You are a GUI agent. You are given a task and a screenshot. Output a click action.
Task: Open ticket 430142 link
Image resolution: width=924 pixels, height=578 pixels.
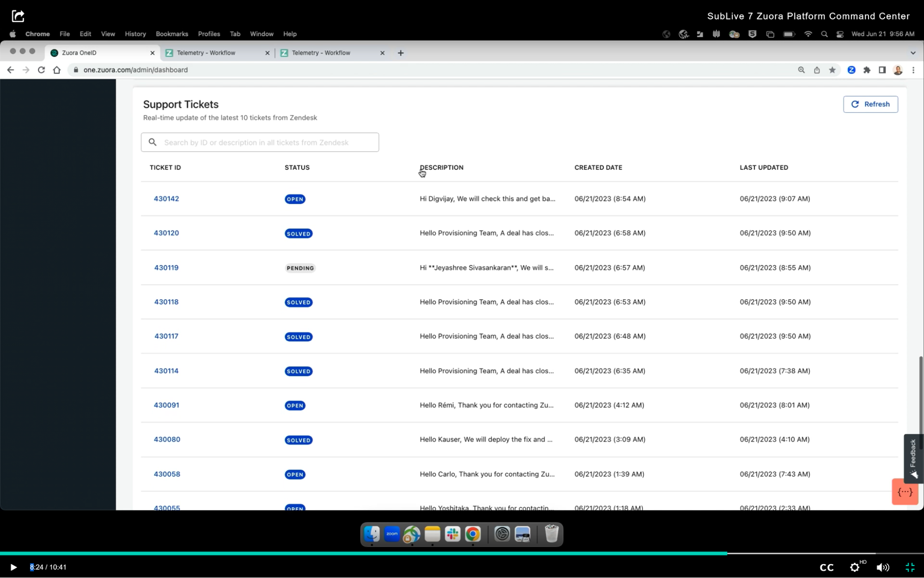[166, 199]
